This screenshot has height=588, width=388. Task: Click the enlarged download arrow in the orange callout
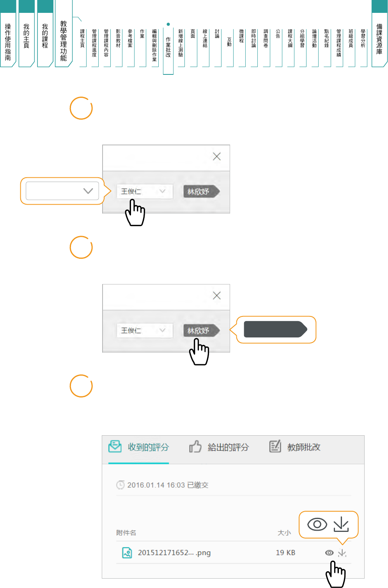click(x=341, y=524)
